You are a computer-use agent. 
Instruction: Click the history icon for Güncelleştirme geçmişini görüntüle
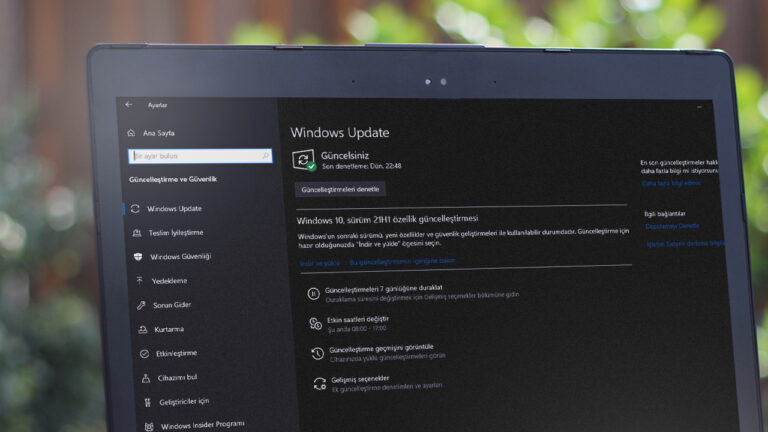(x=317, y=353)
